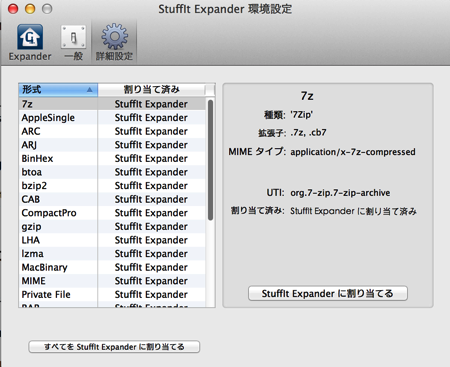Select the AppleSingle format row

pyautogui.click(x=112, y=118)
